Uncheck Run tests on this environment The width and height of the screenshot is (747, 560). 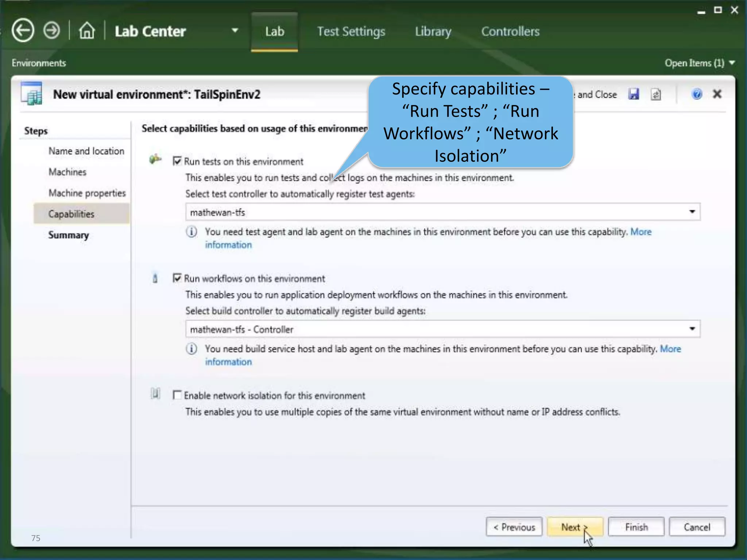pos(177,161)
